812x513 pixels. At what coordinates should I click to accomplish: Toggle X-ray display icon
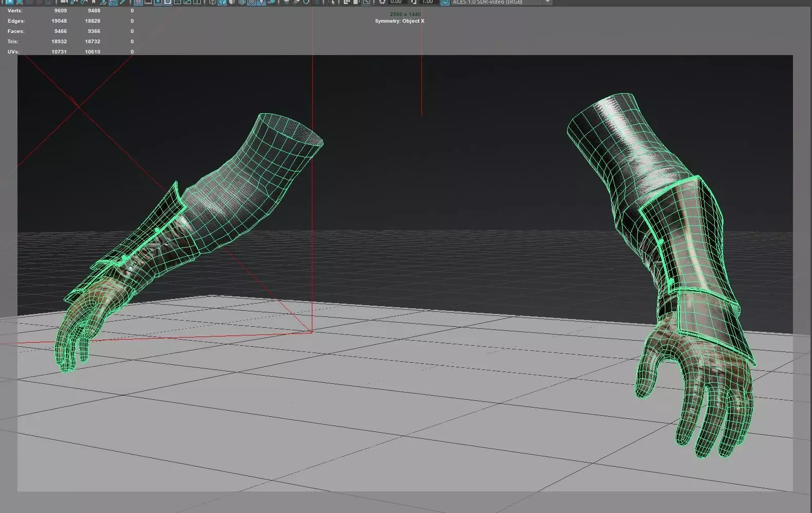click(x=346, y=2)
